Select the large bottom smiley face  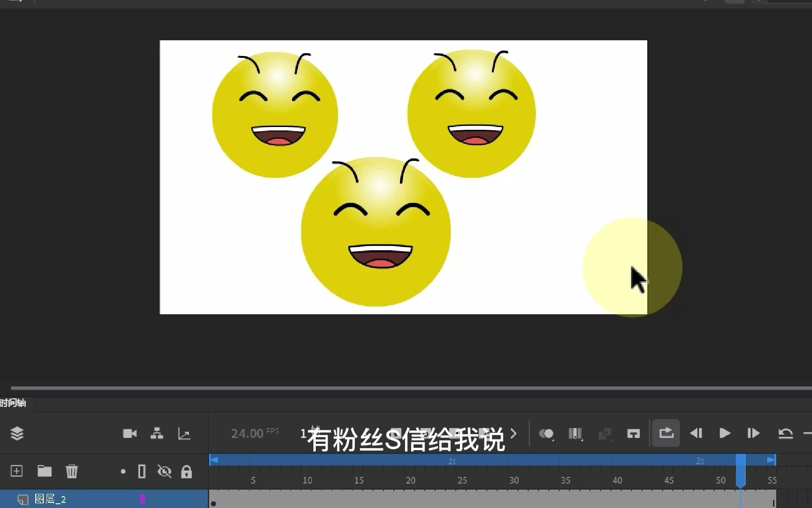point(376,232)
